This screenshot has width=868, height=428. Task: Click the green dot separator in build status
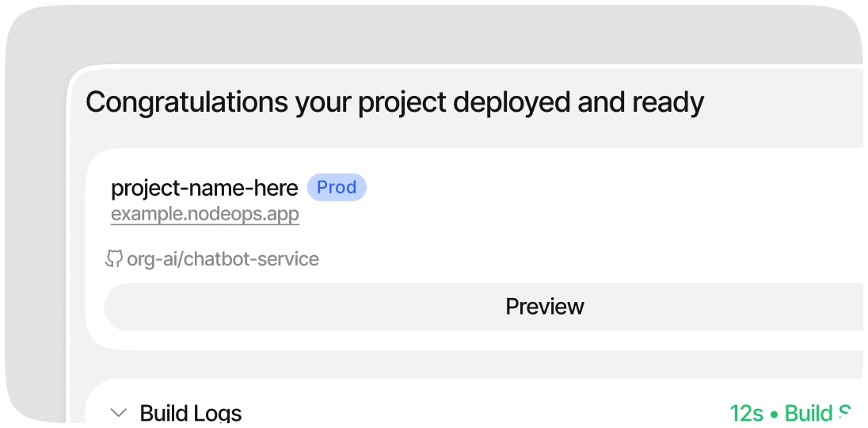[774, 415]
